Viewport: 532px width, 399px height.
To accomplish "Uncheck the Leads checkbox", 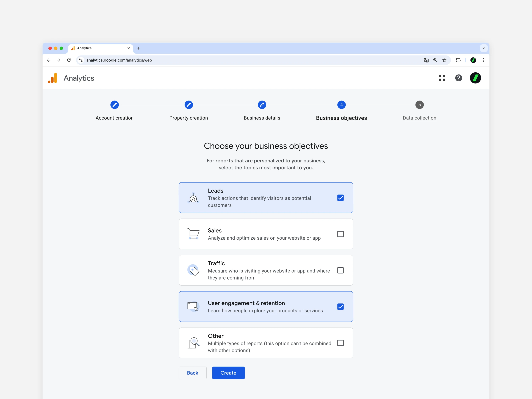I will (x=340, y=198).
